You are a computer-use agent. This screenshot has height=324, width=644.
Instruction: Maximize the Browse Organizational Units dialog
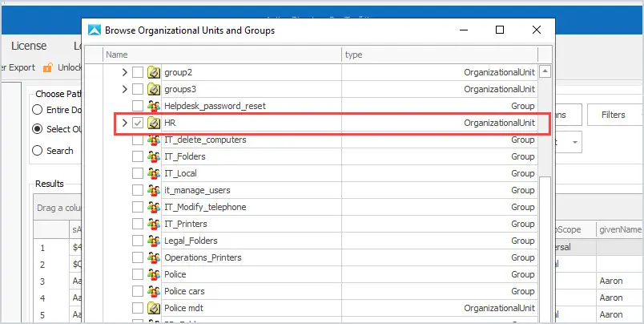pyautogui.click(x=500, y=30)
